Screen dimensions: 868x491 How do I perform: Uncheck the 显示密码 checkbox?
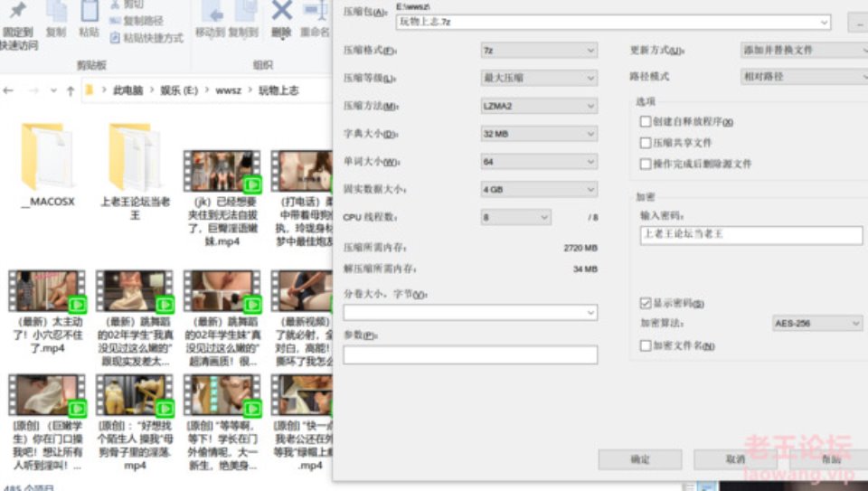click(x=646, y=303)
